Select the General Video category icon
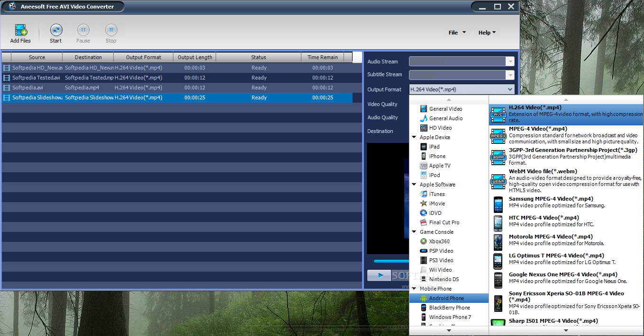 point(424,109)
